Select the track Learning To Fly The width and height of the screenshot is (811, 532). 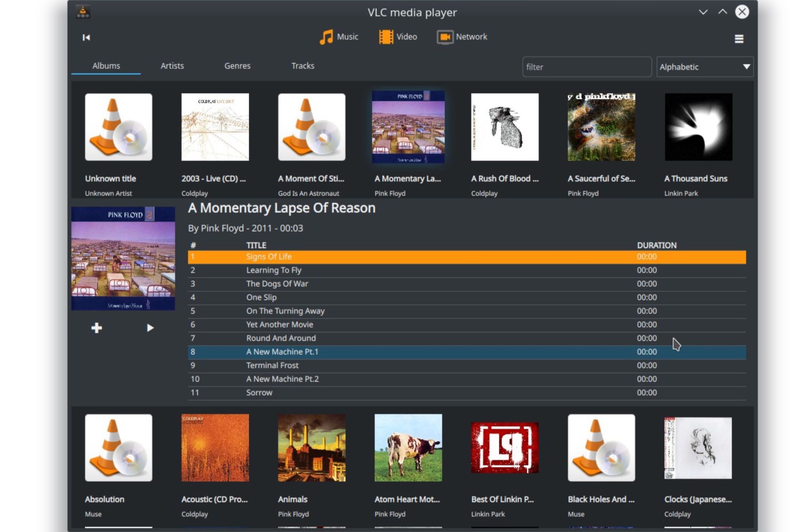point(273,270)
